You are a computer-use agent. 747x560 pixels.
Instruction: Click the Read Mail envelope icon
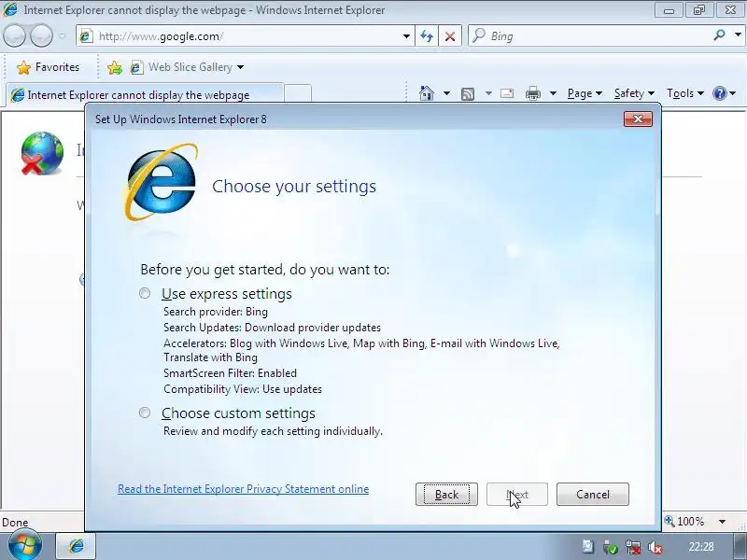tap(507, 93)
